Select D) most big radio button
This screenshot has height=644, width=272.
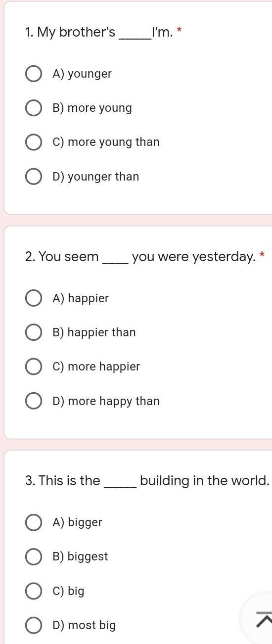(33, 625)
